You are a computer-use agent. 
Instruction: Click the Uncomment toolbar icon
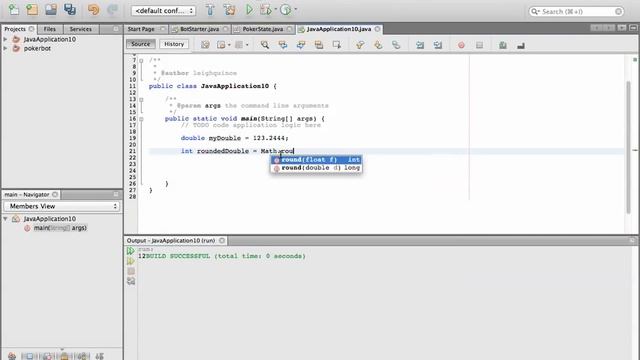pos(521,45)
